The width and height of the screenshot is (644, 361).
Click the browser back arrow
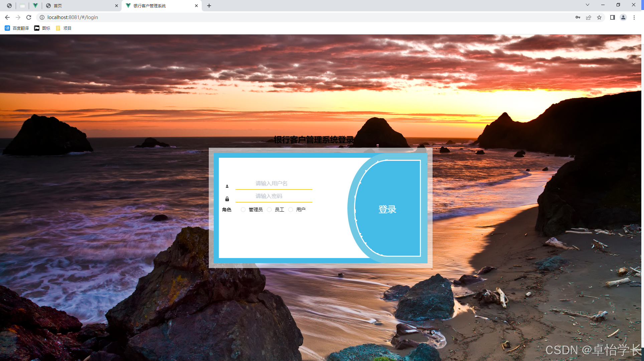(x=7, y=17)
